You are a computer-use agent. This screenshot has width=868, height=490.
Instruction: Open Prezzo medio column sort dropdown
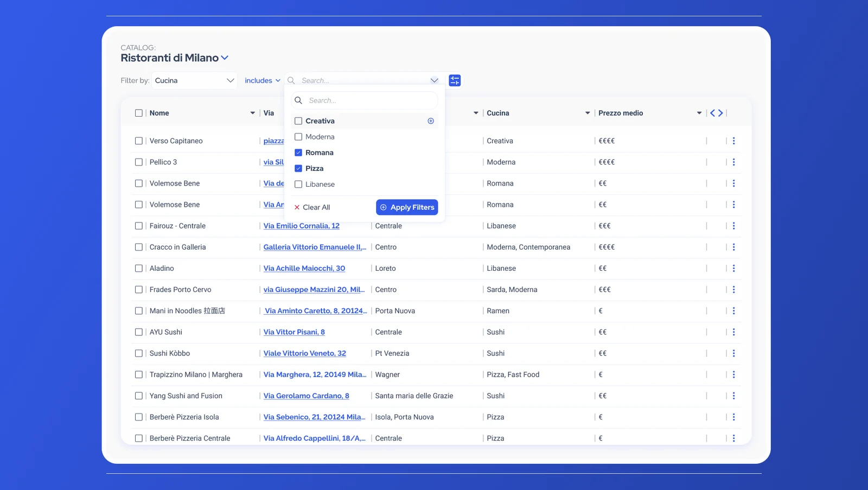(699, 113)
